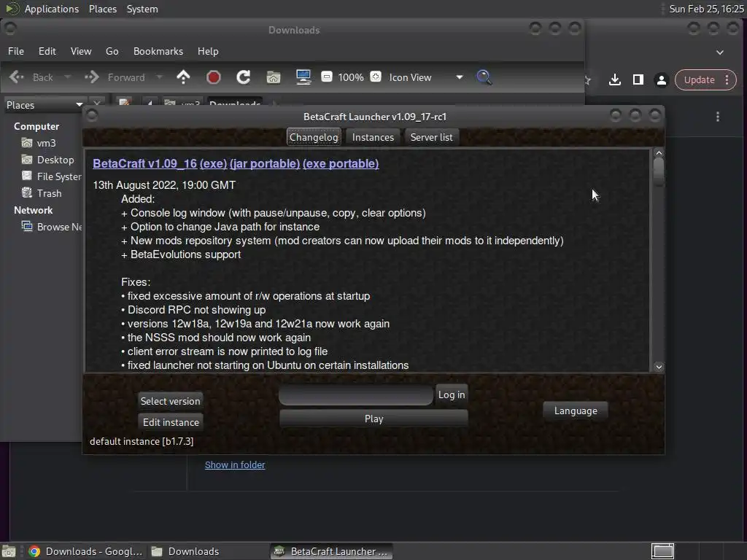Open the Bookmarks menu
Image resolution: width=747 pixels, height=560 pixels.
click(158, 51)
